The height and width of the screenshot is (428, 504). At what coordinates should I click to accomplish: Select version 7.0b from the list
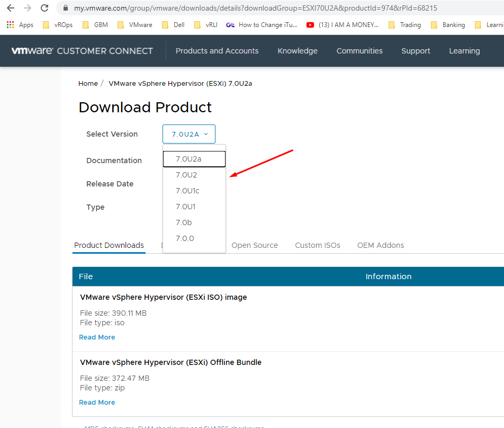click(x=194, y=222)
